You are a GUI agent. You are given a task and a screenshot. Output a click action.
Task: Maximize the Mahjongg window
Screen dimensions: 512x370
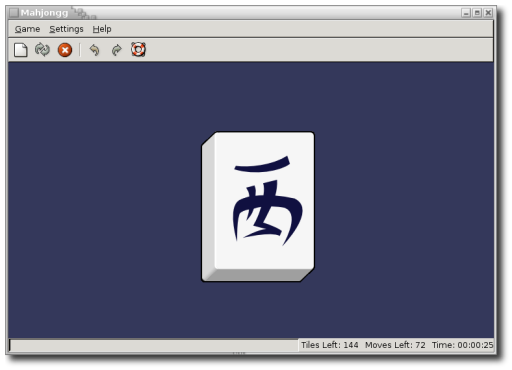(477, 13)
